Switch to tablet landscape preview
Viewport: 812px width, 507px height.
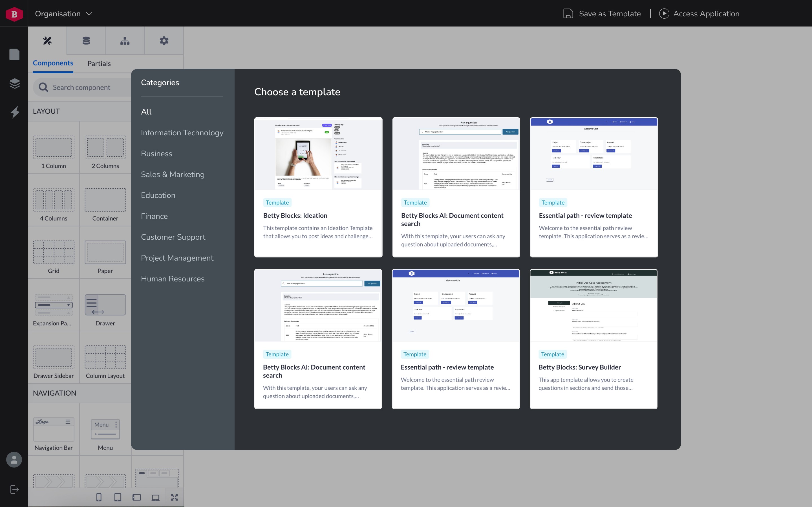pos(136,497)
